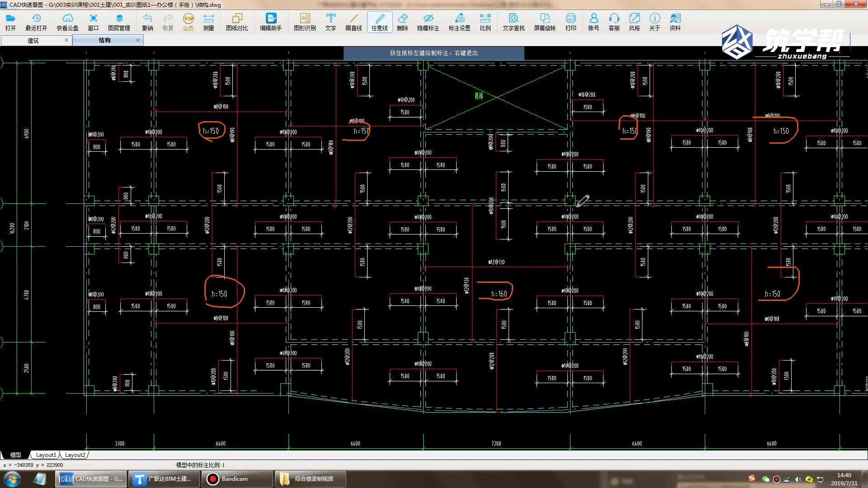Close the 结构 drawing tab
The width and height of the screenshot is (868, 488).
click(x=138, y=40)
